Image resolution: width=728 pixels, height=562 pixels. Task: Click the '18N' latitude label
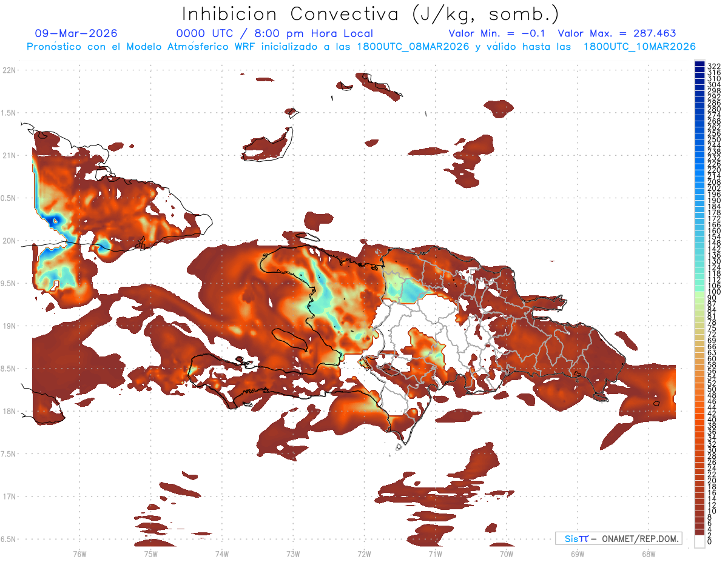[x=8, y=412]
